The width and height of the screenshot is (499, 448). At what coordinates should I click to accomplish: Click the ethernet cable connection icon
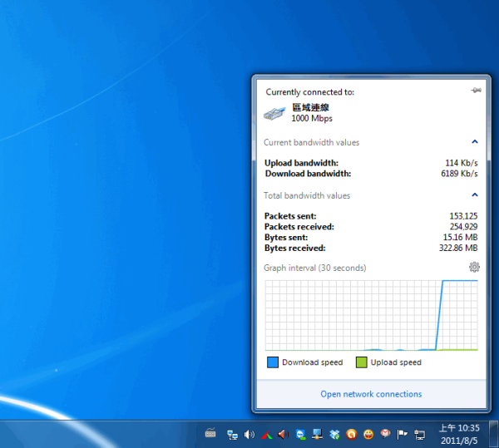coord(275,112)
